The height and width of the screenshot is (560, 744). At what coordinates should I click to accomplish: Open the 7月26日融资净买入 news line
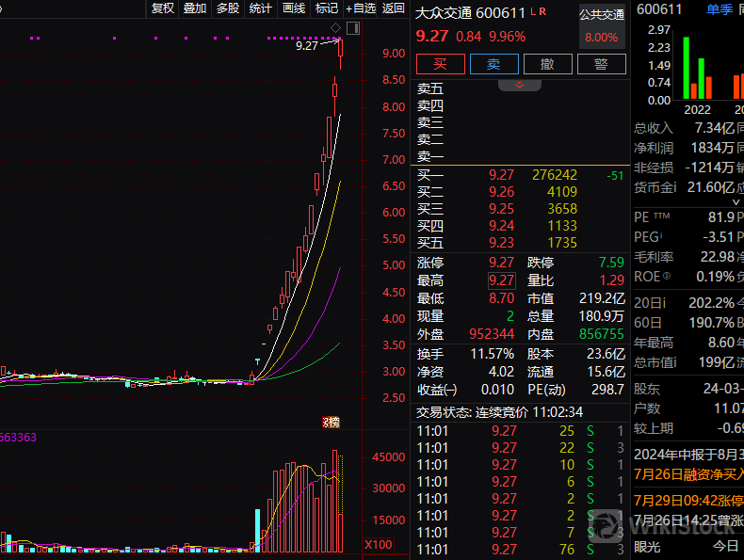pos(688,473)
